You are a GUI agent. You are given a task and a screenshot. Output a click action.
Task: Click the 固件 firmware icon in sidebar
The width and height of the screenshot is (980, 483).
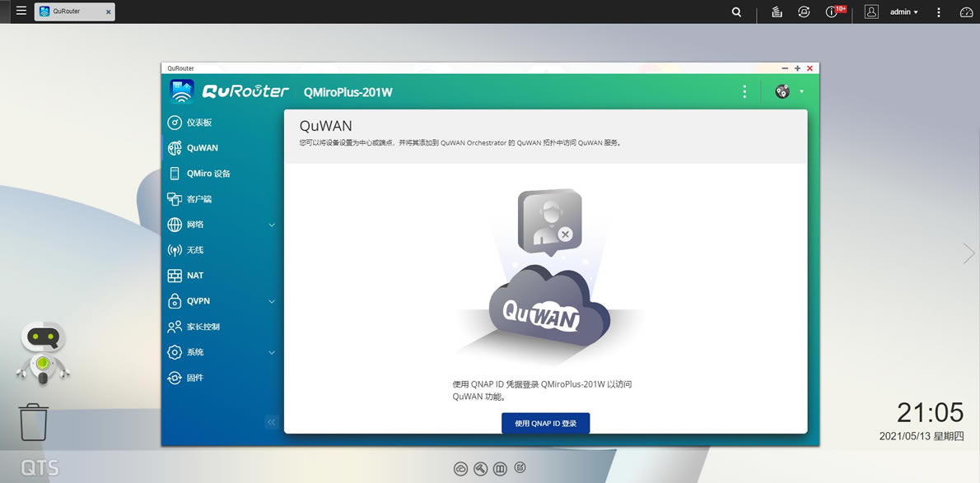pos(175,378)
